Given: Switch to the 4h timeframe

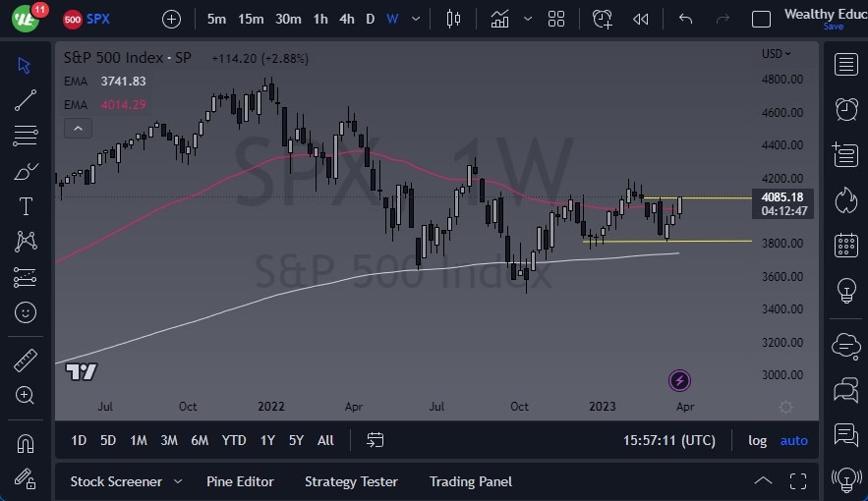Looking at the screenshot, I should (346, 19).
